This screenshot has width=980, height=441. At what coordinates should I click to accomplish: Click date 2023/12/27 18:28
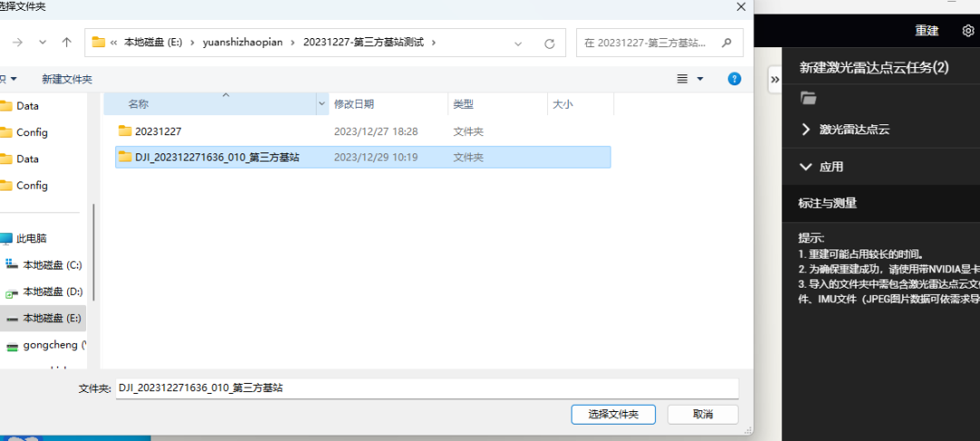point(376,132)
